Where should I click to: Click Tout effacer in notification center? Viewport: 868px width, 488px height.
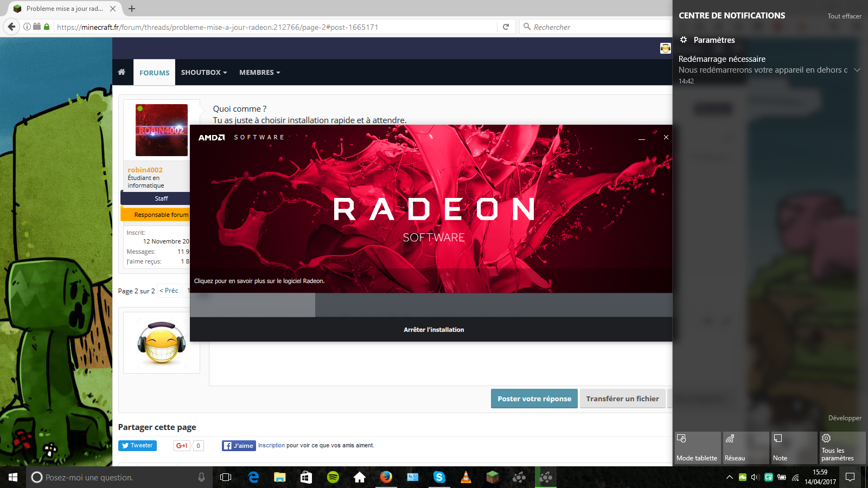pyautogui.click(x=844, y=16)
